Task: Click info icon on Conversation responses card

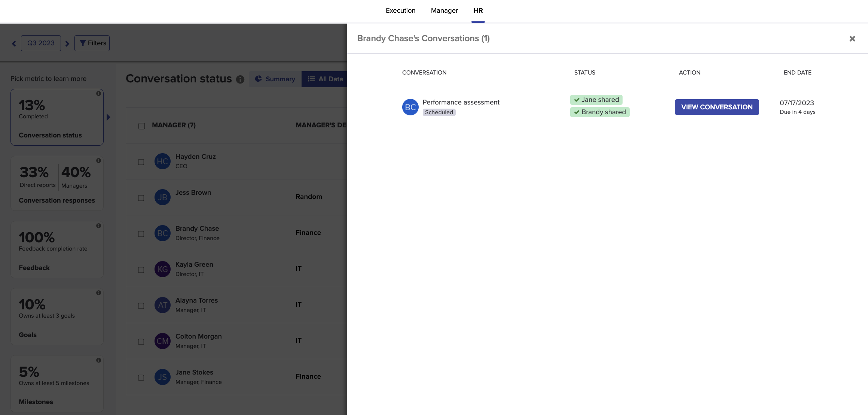Action: 99,161
